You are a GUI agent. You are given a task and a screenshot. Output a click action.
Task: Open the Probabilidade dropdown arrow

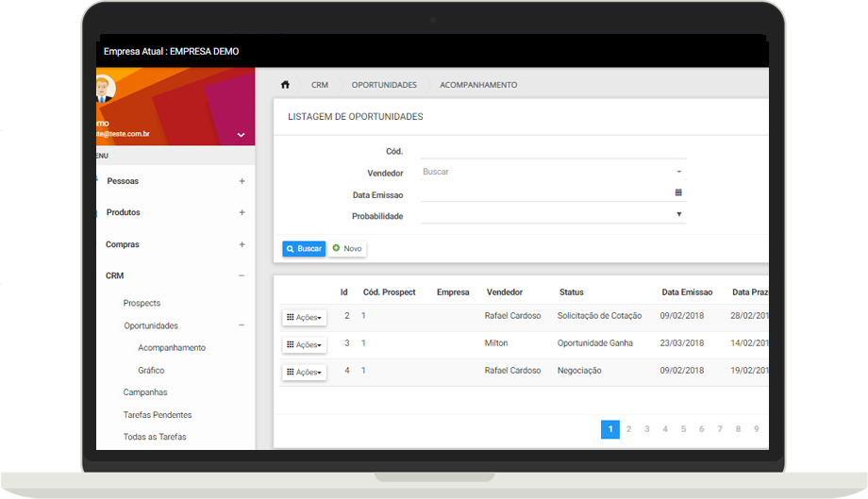[x=678, y=214]
